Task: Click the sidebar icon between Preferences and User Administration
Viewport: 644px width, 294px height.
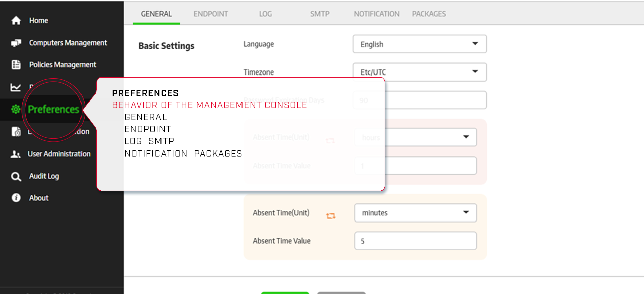Action: coord(16,132)
